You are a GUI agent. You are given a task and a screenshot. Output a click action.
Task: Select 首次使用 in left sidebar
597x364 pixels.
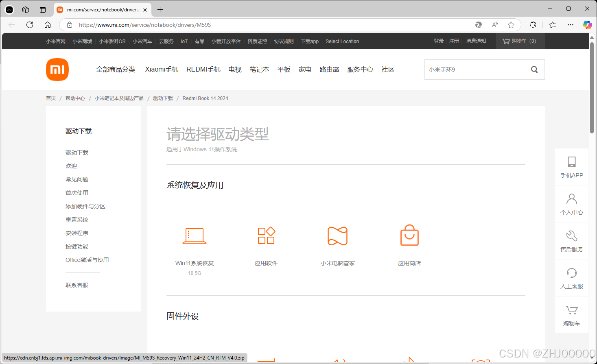coord(77,193)
